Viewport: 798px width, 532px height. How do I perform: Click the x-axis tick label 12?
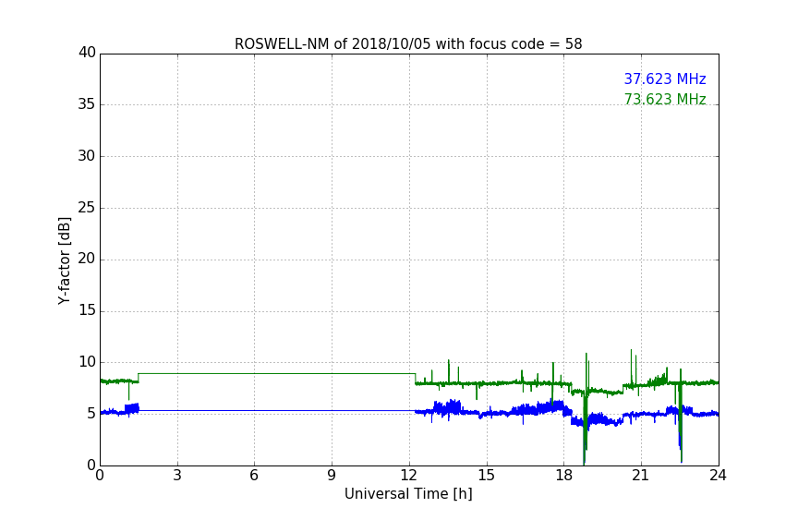coord(409,476)
